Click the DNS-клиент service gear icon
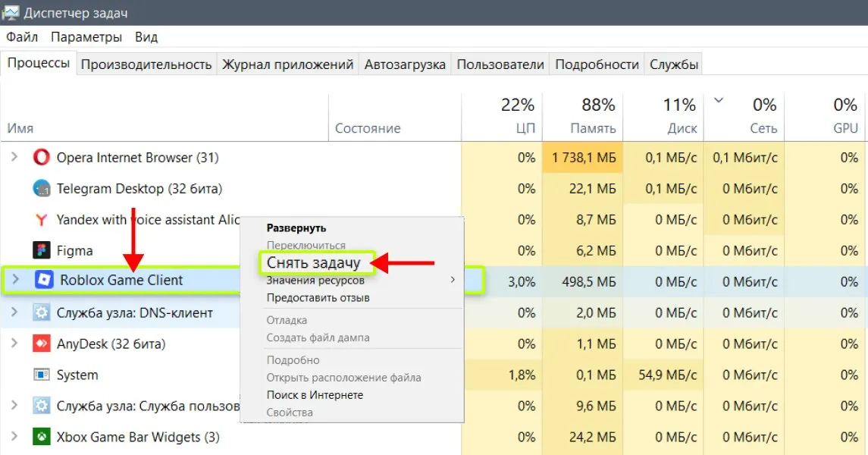 42,312
